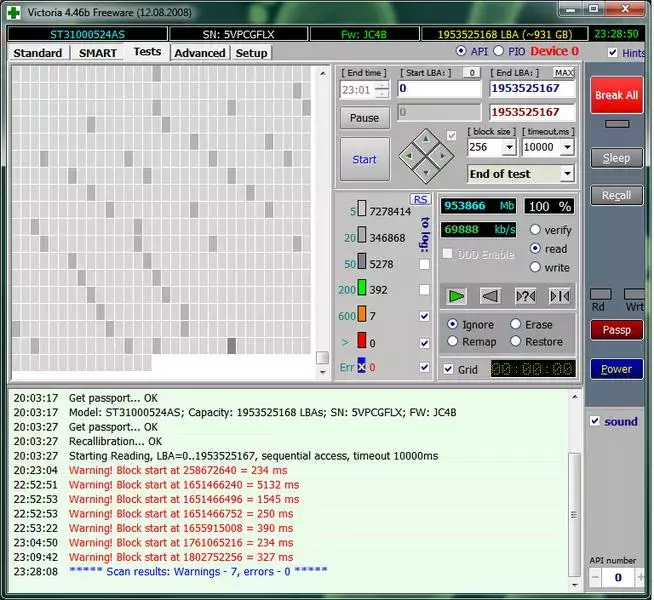Click the End LBA input field
Viewport: 654px width, 600px height.
coord(532,88)
